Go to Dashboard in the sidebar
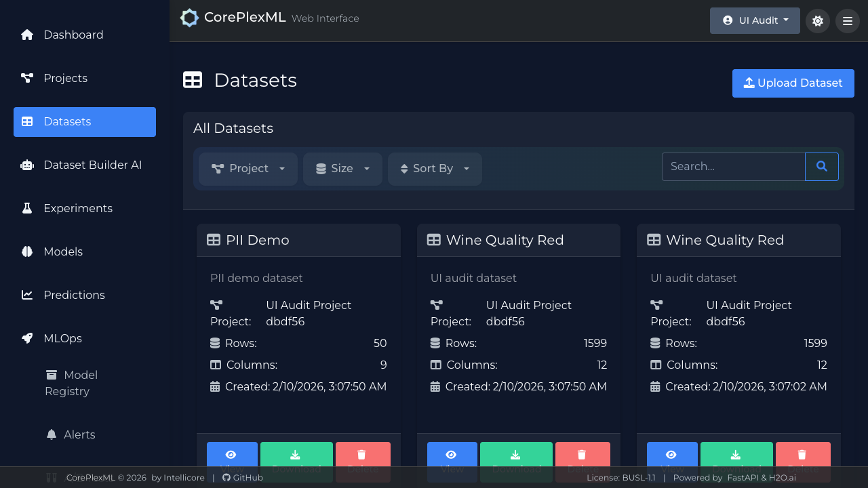The image size is (868, 488). [x=73, y=35]
